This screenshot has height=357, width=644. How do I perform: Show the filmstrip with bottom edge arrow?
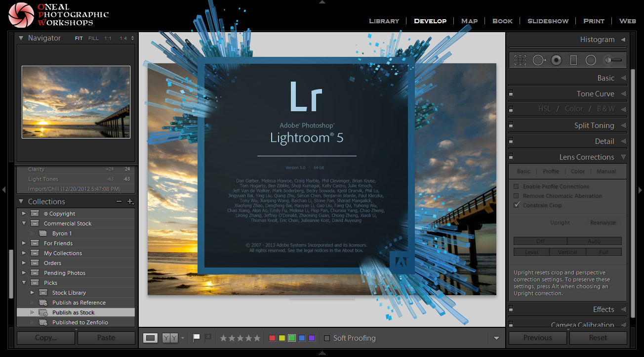[322, 353]
